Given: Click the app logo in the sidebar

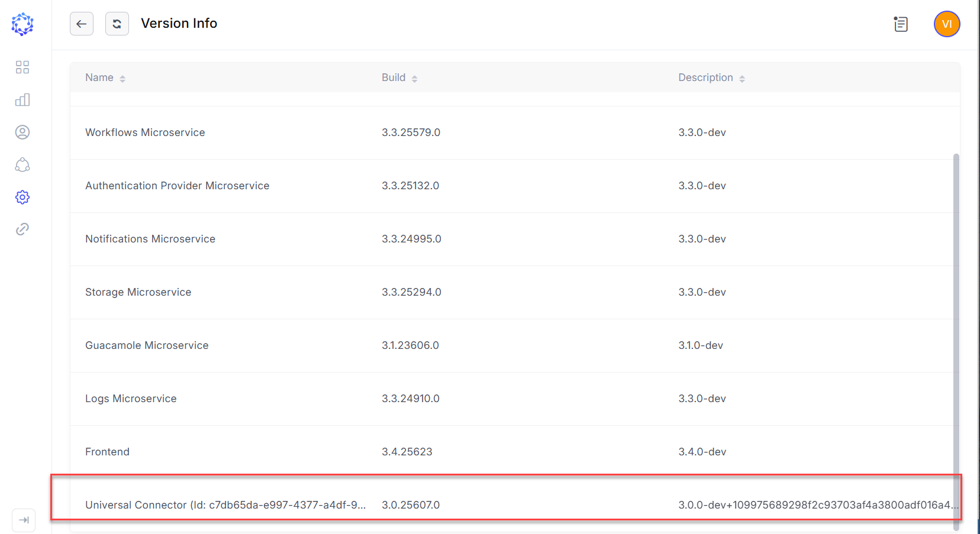Looking at the screenshot, I should click(22, 24).
